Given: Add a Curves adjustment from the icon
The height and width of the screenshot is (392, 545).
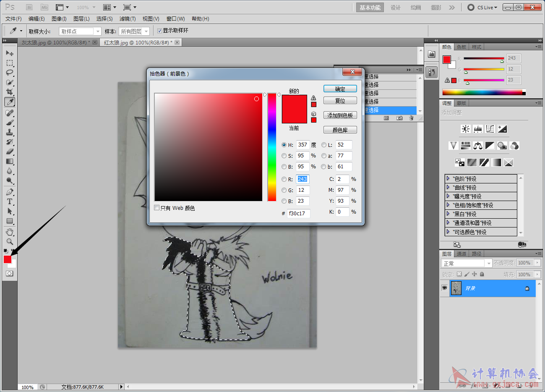Looking at the screenshot, I should pyautogui.click(x=490, y=129).
